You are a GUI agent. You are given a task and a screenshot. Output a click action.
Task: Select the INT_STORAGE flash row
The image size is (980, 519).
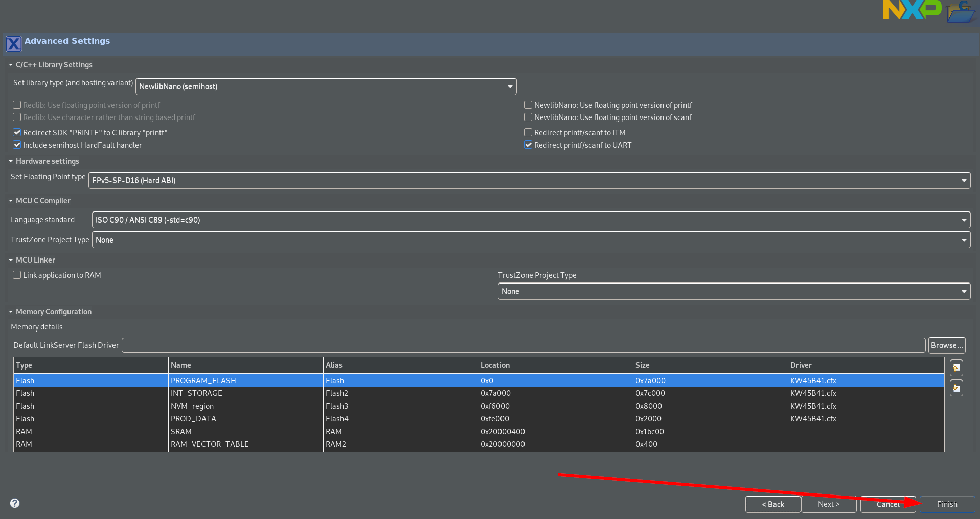tap(245, 393)
